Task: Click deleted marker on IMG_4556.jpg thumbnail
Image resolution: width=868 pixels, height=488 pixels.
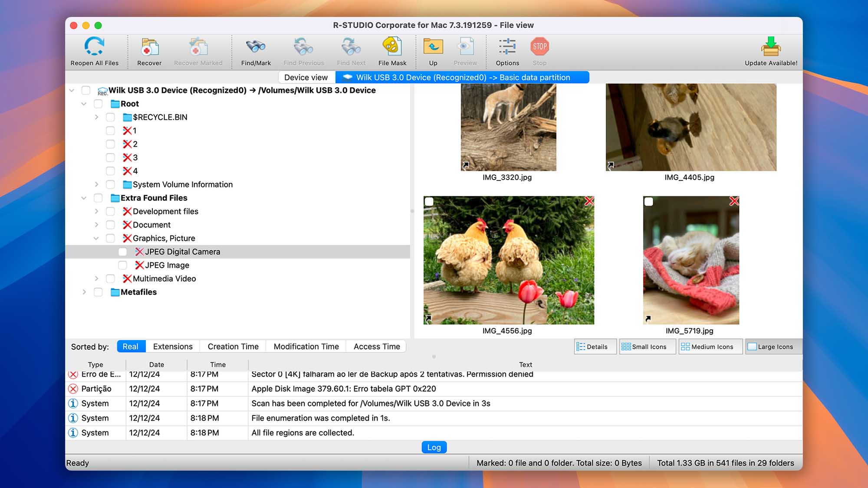Action: (x=589, y=201)
